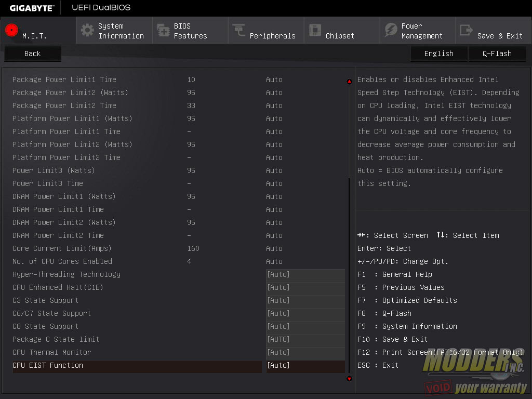Viewport: 532px width, 399px height.
Task: Select the Package Power Limit1 Time label
Action: [64, 79]
